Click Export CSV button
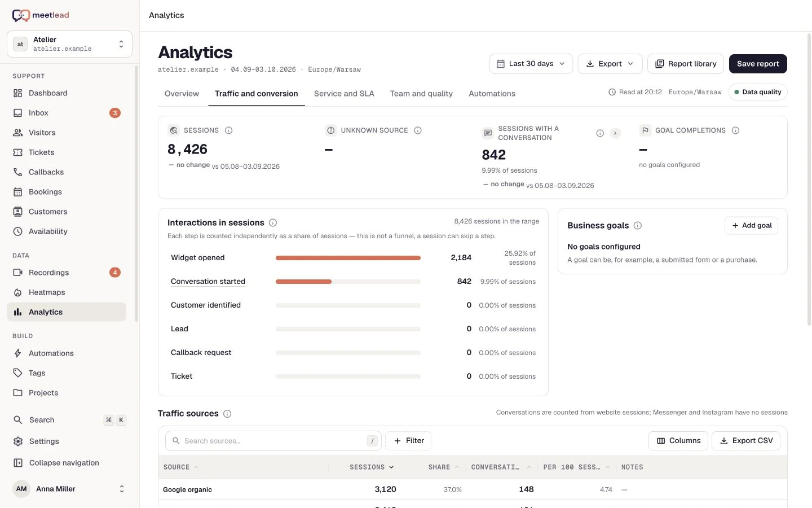Screen dimensions: 812x508 (746, 441)
